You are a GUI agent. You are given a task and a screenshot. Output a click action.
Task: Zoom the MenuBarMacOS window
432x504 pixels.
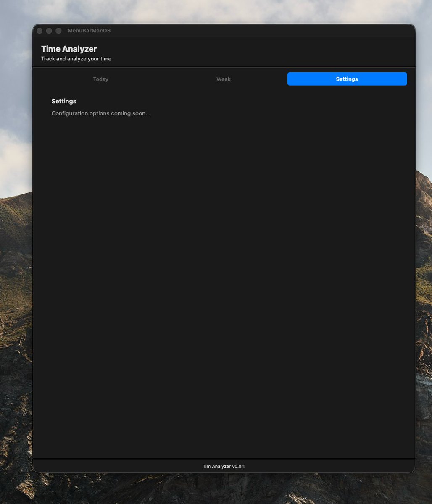point(59,31)
